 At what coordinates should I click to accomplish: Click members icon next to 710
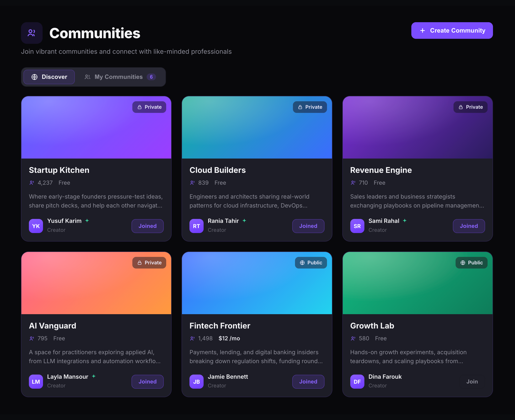click(x=353, y=183)
